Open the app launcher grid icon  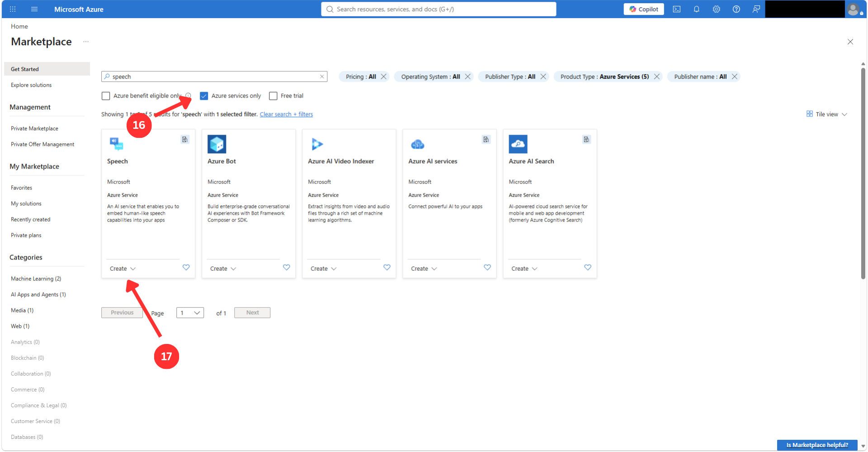point(13,9)
